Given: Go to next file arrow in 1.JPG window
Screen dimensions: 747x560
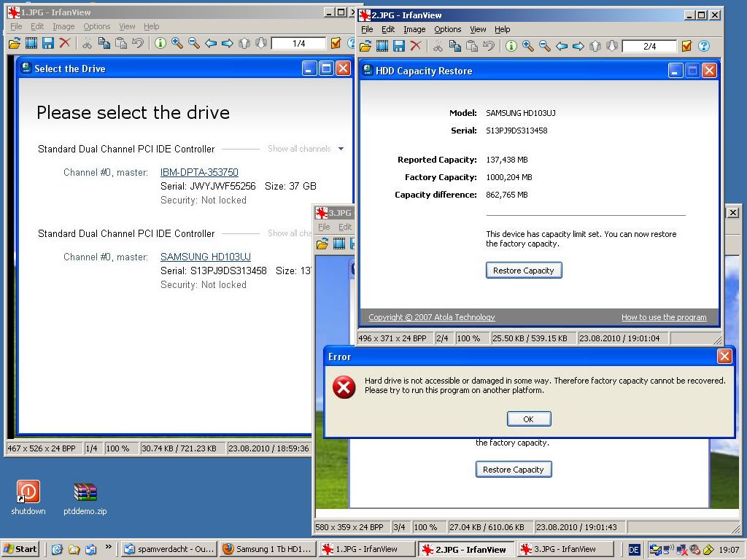Looking at the screenshot, I should (x=228, y=43).
